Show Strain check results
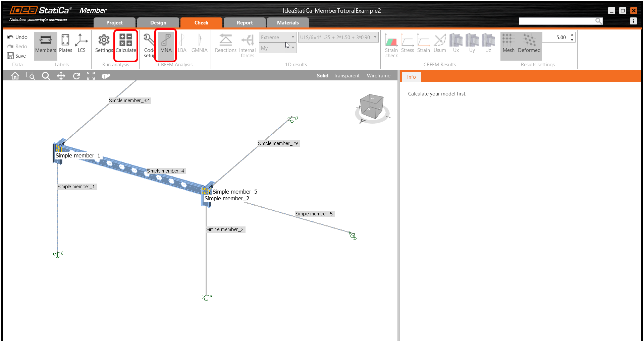Image resolution: width=644 pixels, height=341 pixels. click(x=391, y=46)
